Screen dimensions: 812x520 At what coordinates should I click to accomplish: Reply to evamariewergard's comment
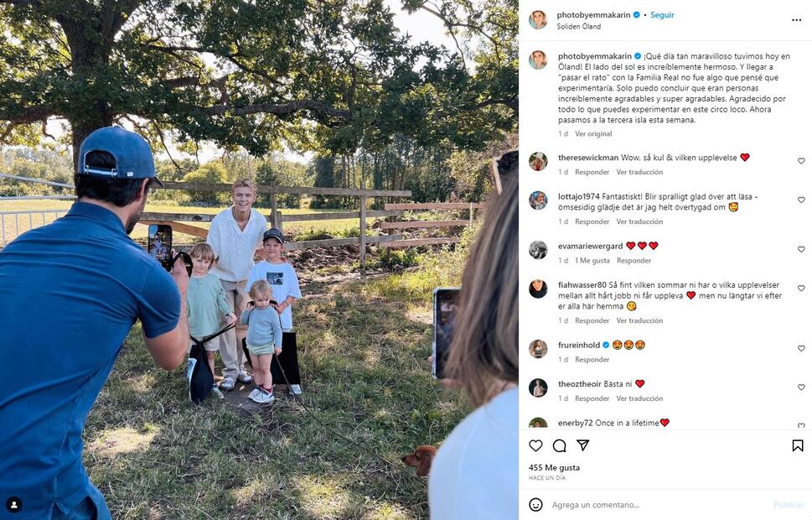(634, 261)
